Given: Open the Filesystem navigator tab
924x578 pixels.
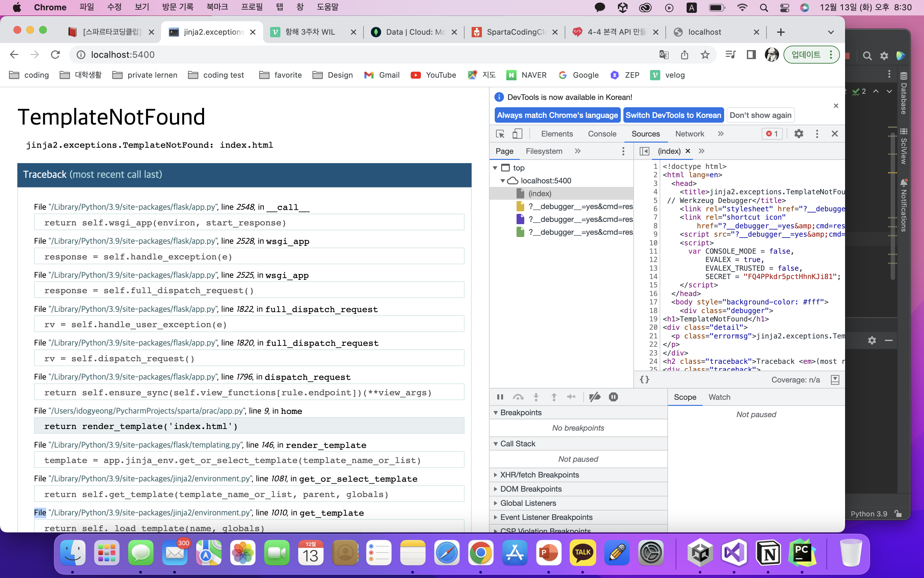Looking at the screenshot, I should click(544, 151).
